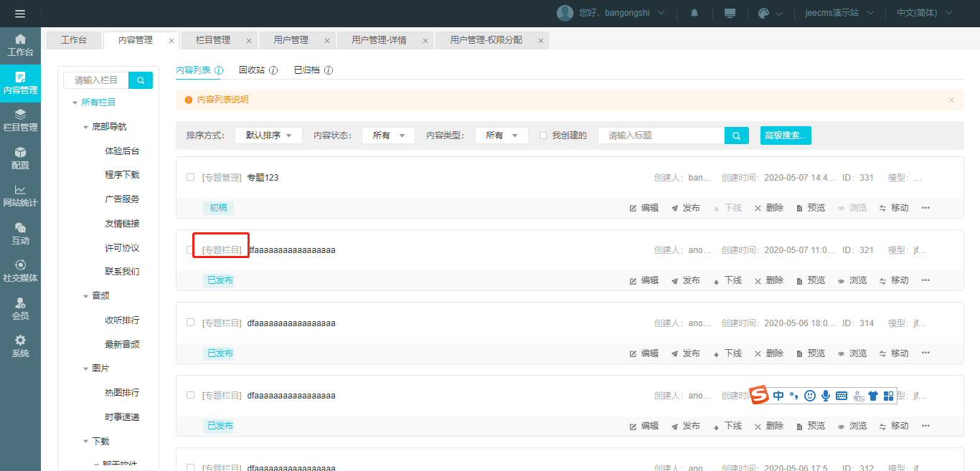980x471 pixels.
Task: Open the jeecms演示站 site dropdown
Action: click(x=839, y=14)
